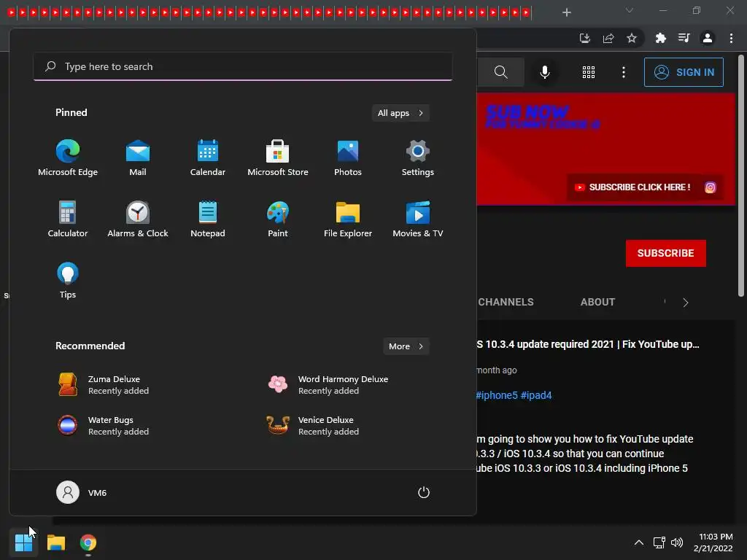Click the power button in Start menu
The width and height of the screenshot is (747, 560).
pyautogui.click(x=424, y=492)
